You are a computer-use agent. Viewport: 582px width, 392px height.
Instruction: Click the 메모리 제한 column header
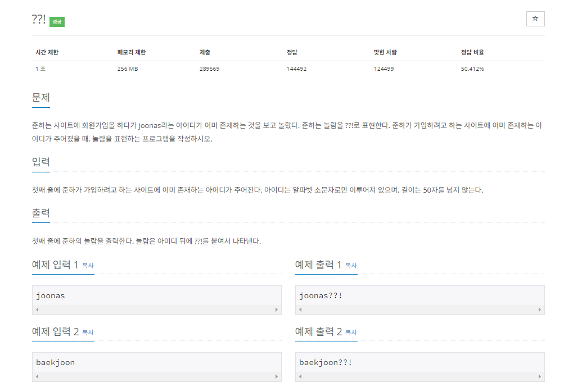coord(132,52)
